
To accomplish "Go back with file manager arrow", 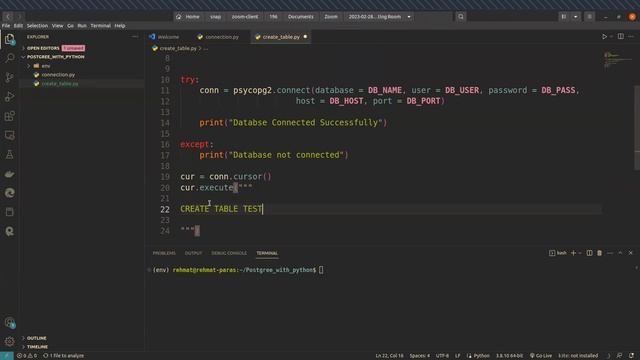I will point(8,17).
